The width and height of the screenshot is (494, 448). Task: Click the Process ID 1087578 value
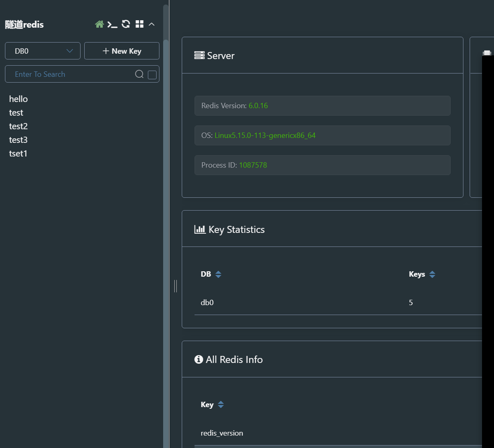253,165
